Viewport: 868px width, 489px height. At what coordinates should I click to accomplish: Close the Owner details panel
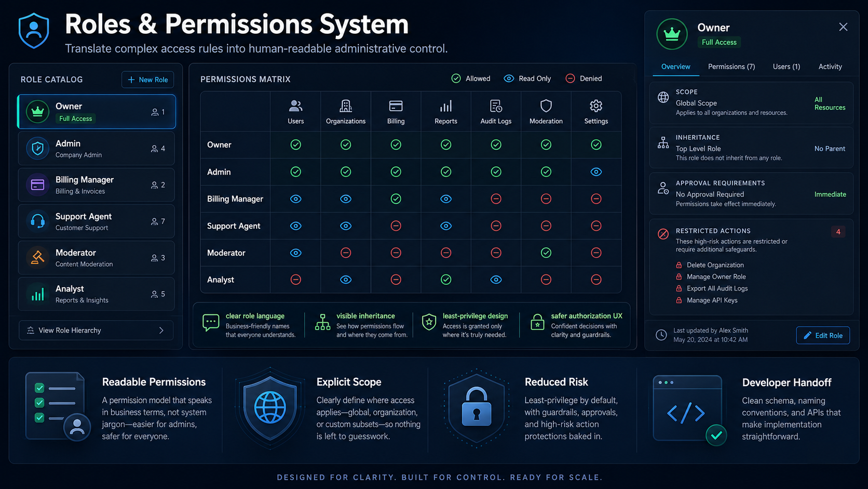(x=843, y=27)
